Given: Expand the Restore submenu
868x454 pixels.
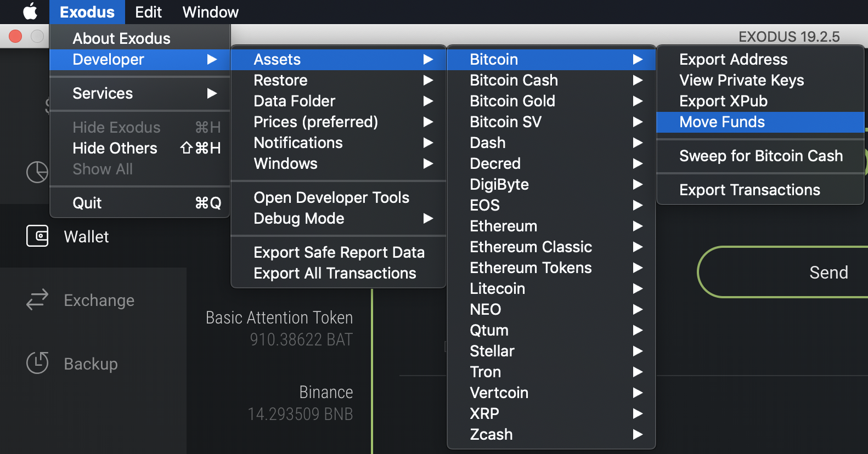Looking at the screenshot, I should pos(339,80).
